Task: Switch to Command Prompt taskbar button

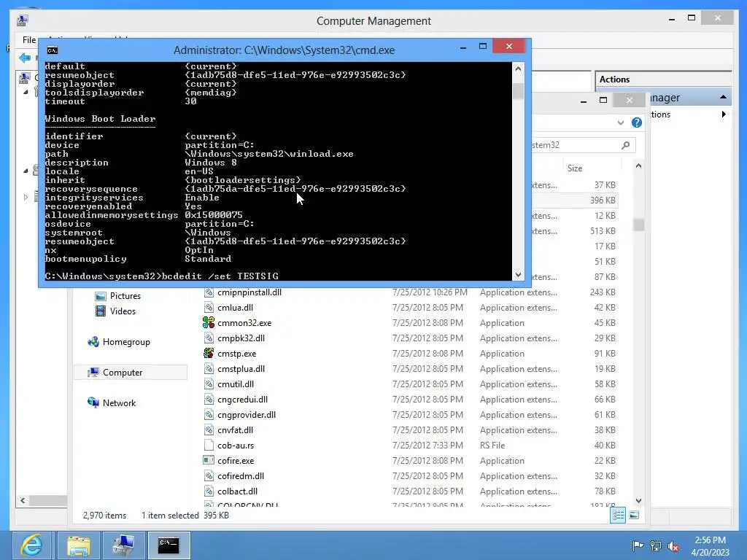Action: click(169, 545)
